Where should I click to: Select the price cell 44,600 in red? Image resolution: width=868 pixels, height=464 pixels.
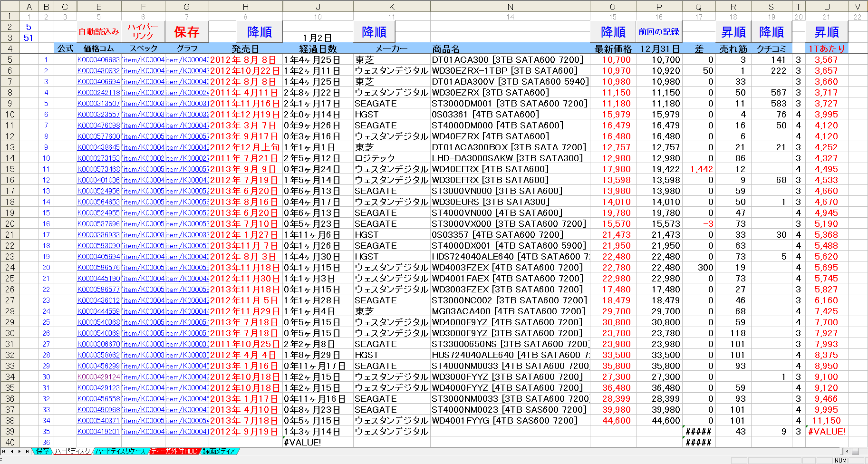613,421
